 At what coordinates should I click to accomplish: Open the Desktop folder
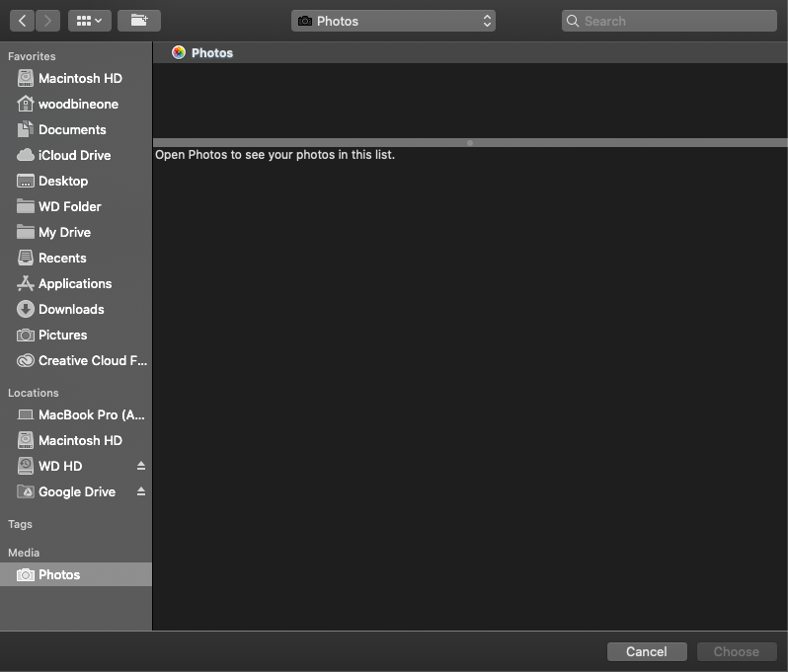pos(76,181)
